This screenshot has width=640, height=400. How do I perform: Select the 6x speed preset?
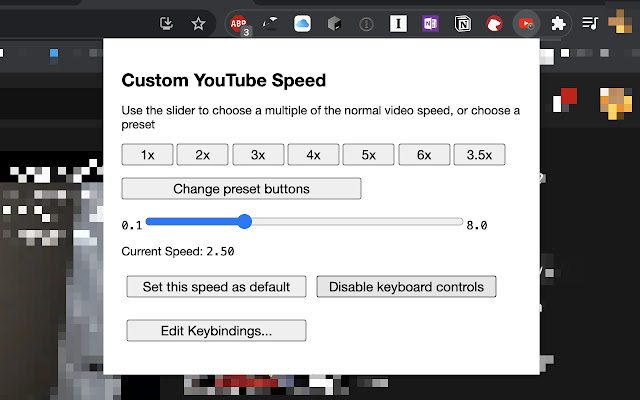(424, 155)
